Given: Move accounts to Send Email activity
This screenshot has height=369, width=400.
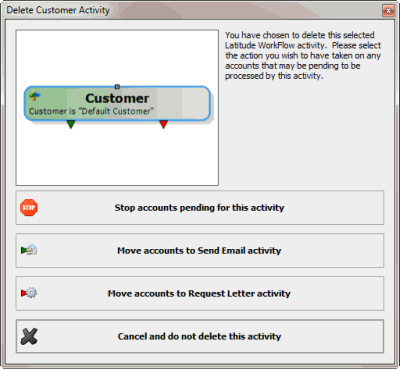Looking at the screenshot, I should point(200,250).
